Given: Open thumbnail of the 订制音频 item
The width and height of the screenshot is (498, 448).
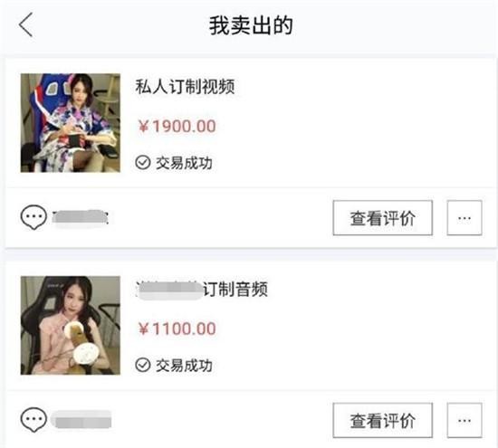Looking at the screenshot, I should pyautogui.click(x=71, y=326).
